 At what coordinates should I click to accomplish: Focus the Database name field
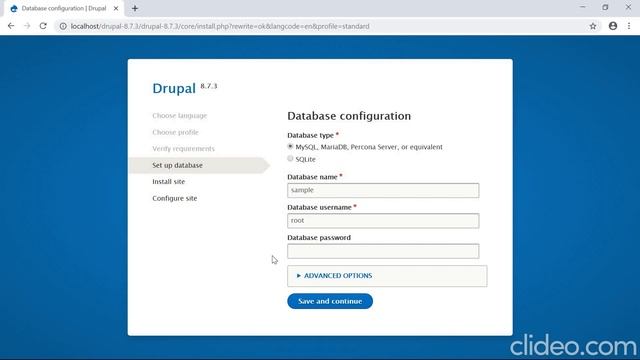383,190
